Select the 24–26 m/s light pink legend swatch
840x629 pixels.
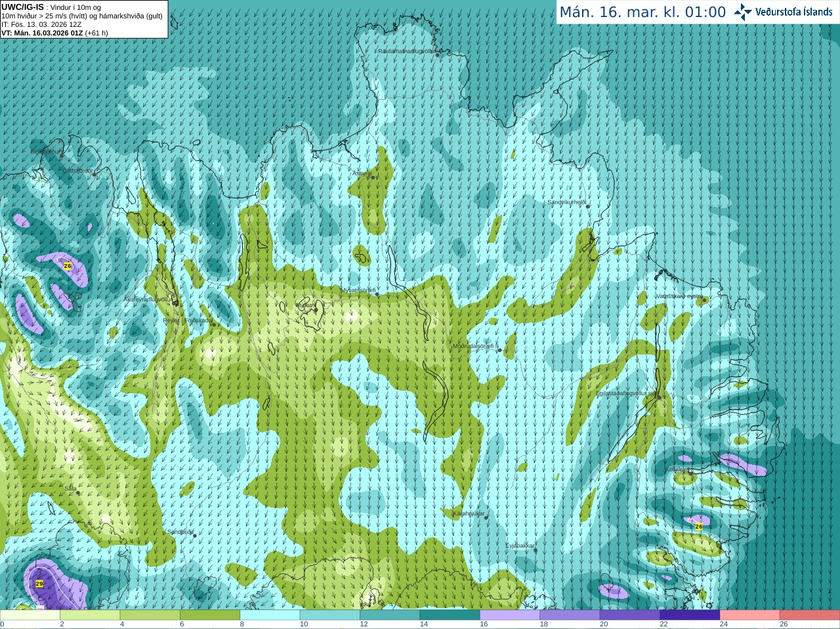pos(750,615)
